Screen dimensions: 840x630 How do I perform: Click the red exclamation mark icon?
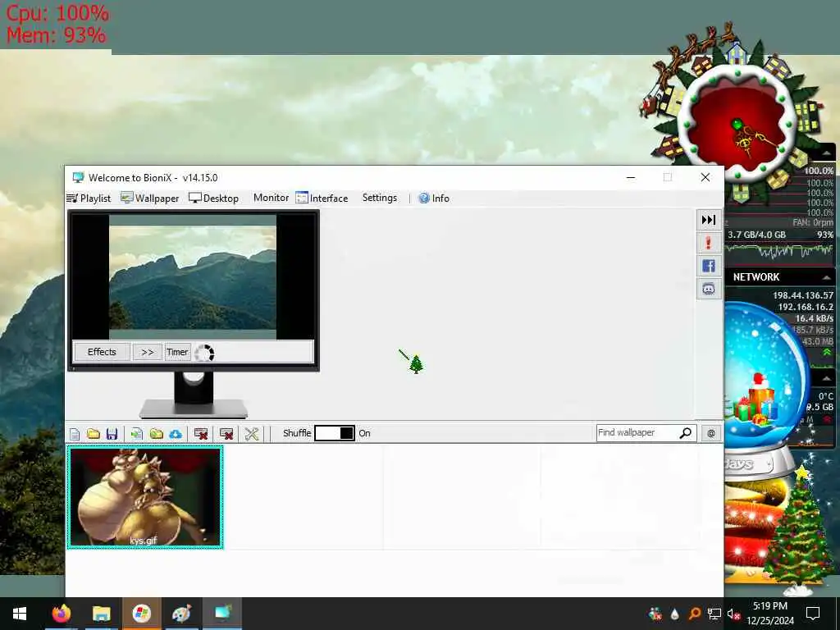pos(708,243)
